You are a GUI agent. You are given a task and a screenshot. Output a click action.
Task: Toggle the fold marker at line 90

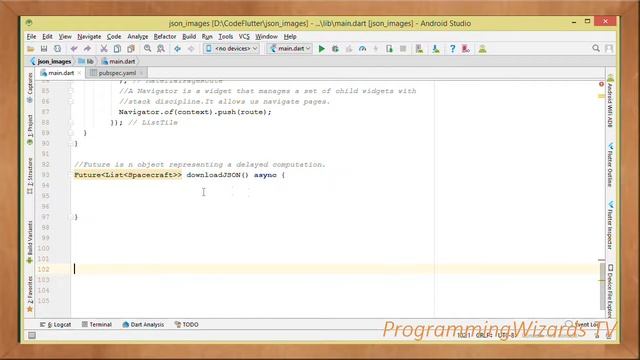click(x=70, y=143)
